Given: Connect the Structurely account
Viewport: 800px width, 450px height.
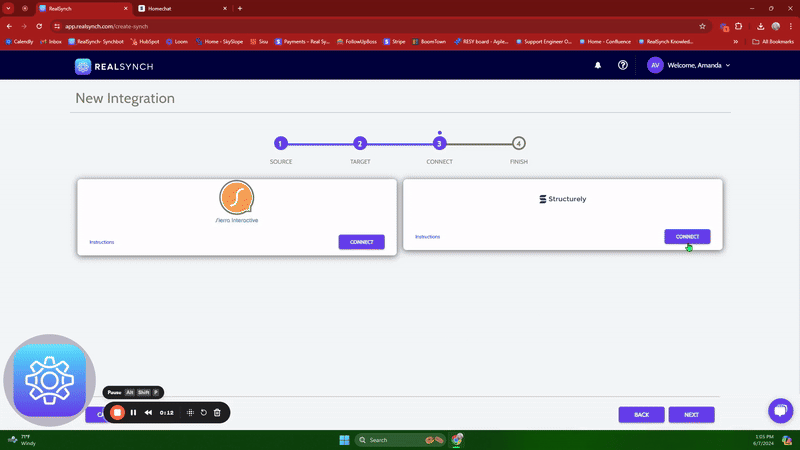Looking at the screenshot, I should 687,237.
